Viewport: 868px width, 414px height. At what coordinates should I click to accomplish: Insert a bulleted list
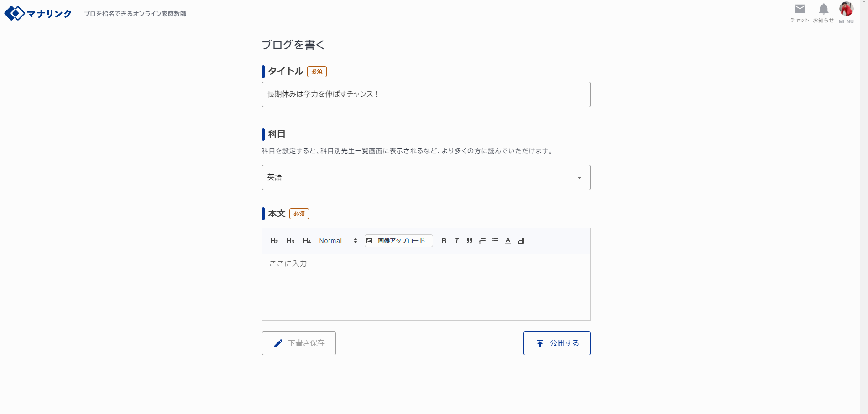(x=495, y=241)
